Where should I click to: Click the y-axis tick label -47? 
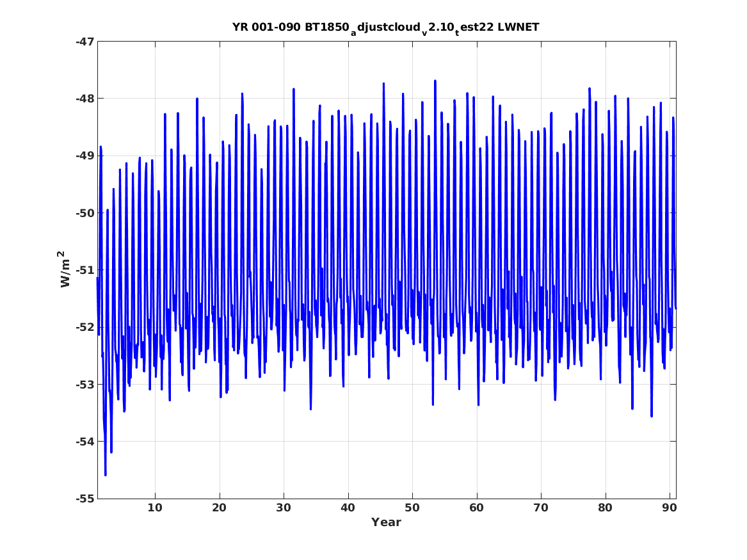(84, 42)
